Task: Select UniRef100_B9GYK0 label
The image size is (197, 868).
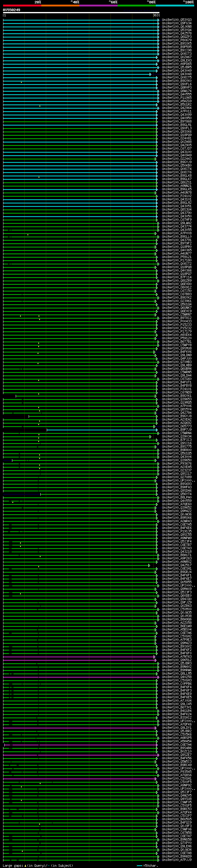Action: click(177, 81)
